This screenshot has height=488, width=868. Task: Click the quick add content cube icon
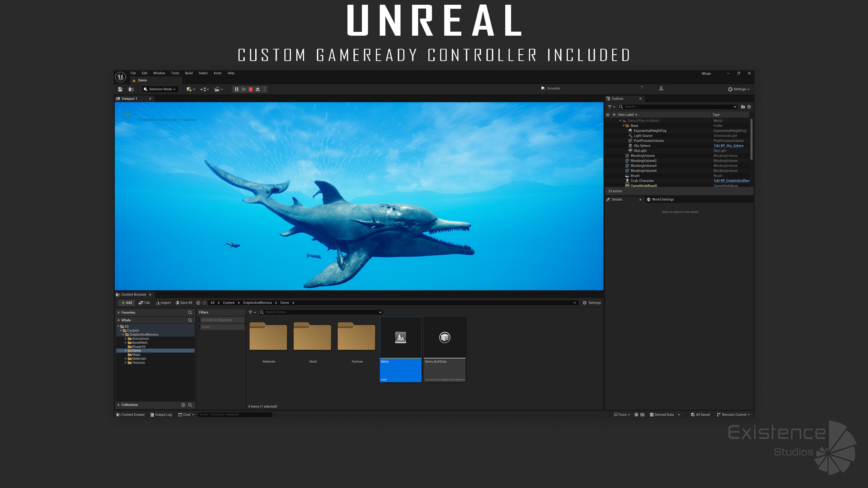[191, 89]
